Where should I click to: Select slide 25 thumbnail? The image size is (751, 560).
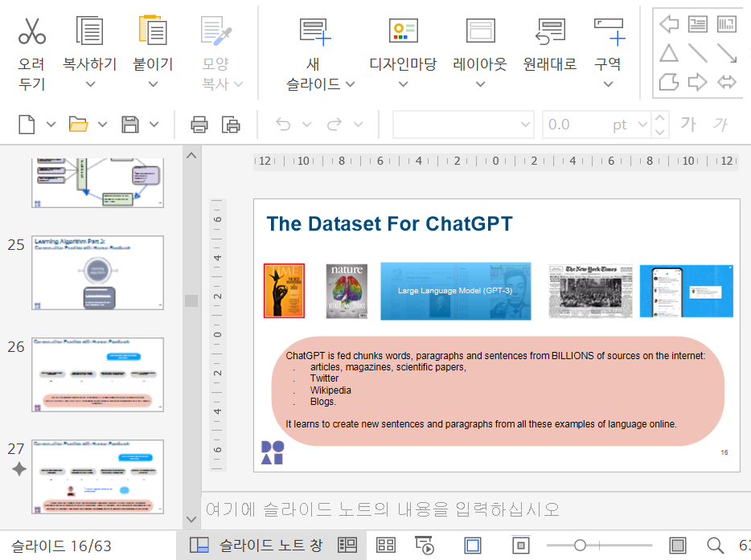point(98,273)
